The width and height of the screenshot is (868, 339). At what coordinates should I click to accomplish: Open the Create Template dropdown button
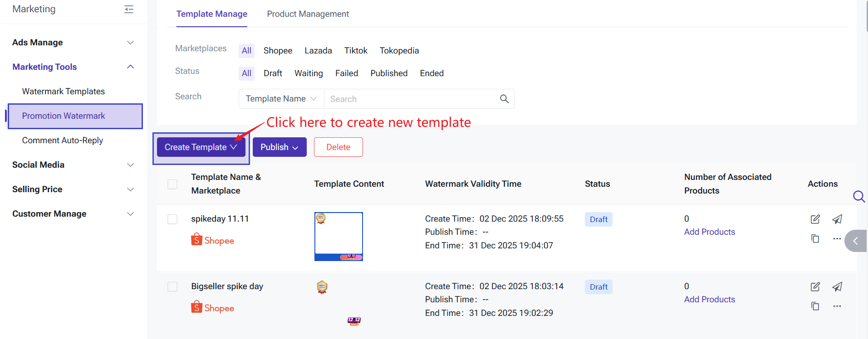[201, 147]
